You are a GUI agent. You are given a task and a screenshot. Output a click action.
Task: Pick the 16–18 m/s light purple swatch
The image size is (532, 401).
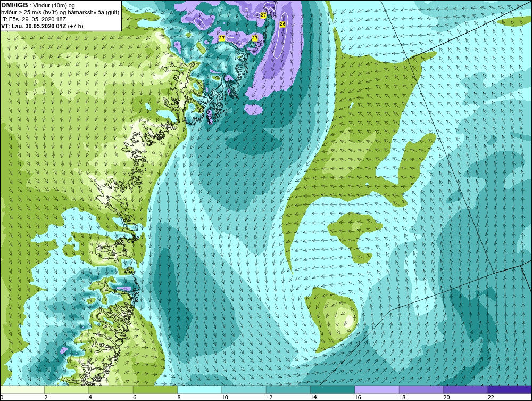(x=377, y=389)
